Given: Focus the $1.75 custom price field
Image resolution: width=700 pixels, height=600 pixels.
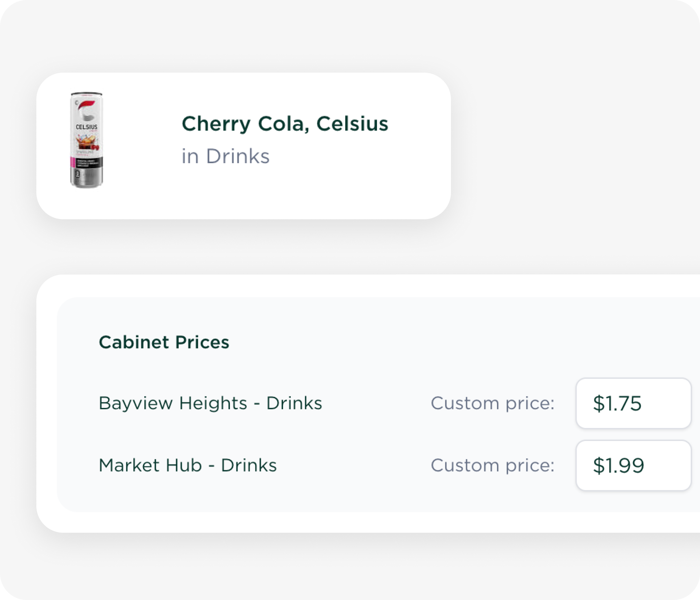Looking at the screenshot, I should pyautogui.click(x=633, y=403).
